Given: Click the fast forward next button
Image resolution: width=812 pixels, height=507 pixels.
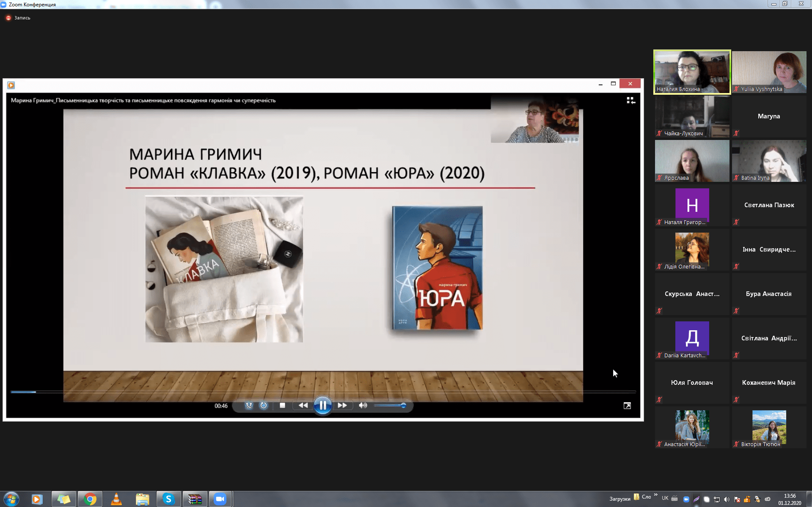Looking at the screenshot, I should tap(342, 406).
